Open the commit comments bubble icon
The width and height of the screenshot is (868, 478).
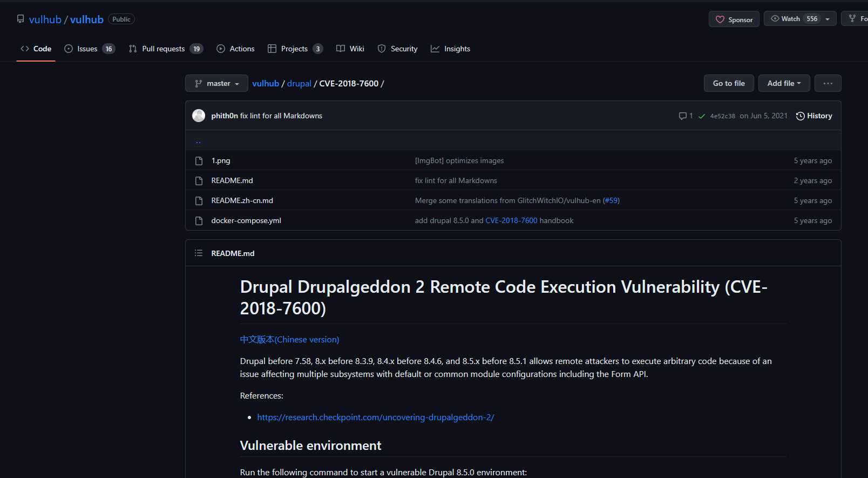(x=683, y=116)
